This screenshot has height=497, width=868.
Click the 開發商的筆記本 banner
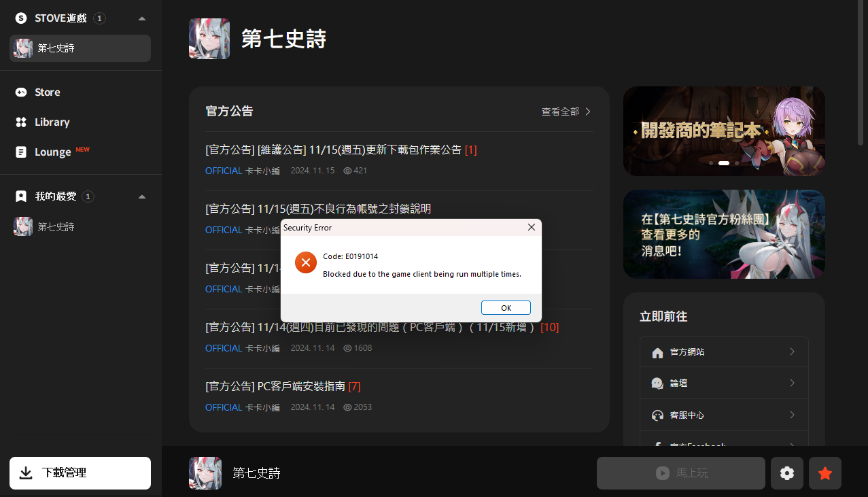[x=724, y=131]
